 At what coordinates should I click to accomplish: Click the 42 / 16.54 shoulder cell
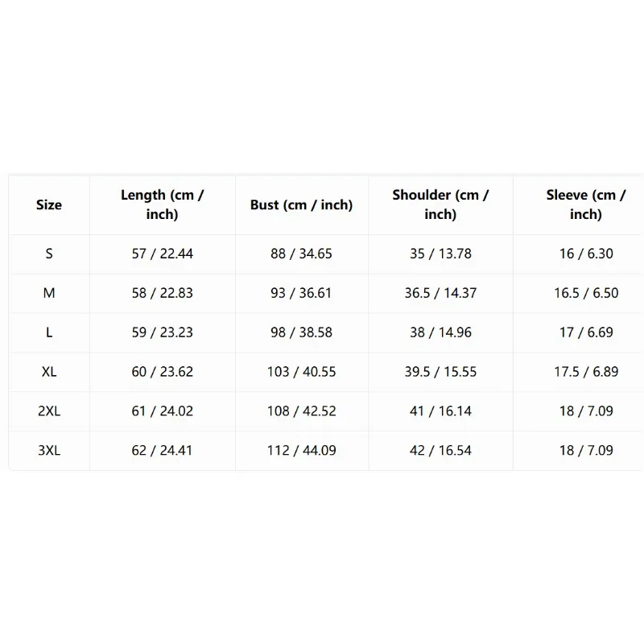(440, 451)
